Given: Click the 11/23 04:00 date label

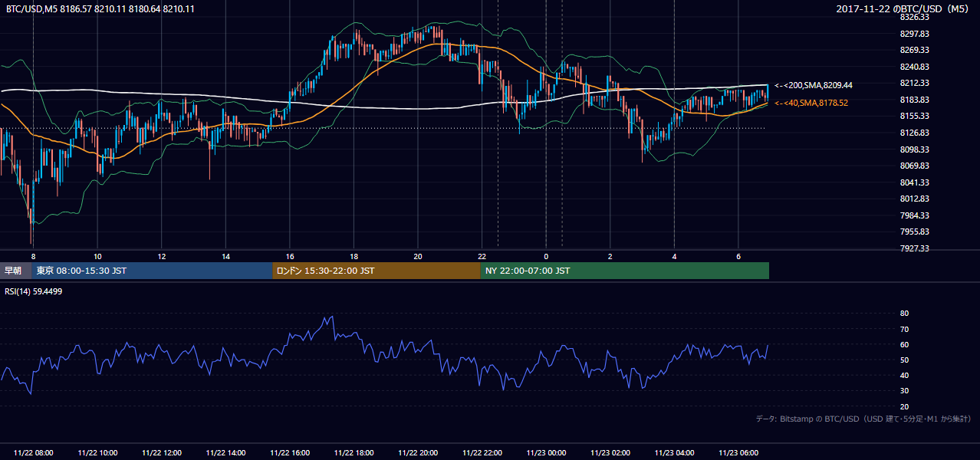Looking at the screenshot, I should point(674,453).
